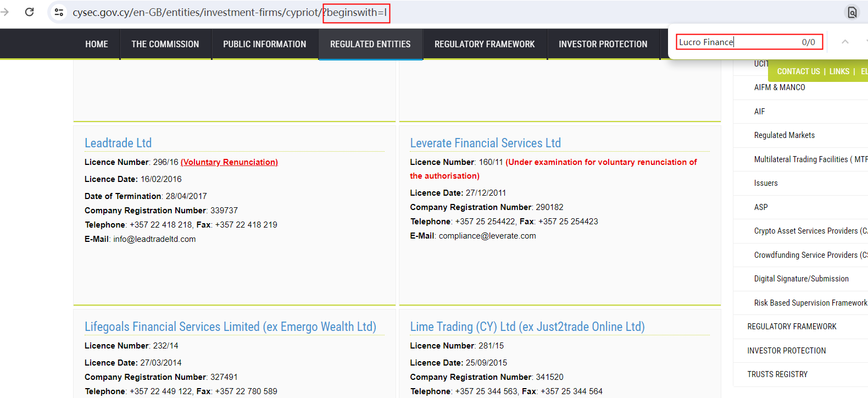The image size is (868, 398).
Task: Open REGULATORY FRAMEWORK in sidebar
Action: pyautogui.click(x=792, y=327)
